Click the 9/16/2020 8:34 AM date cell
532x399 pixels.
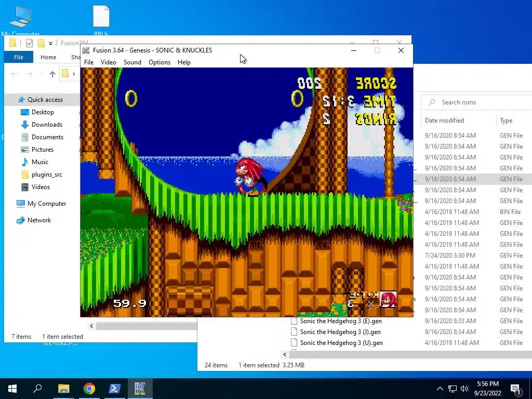click(450, 332)
